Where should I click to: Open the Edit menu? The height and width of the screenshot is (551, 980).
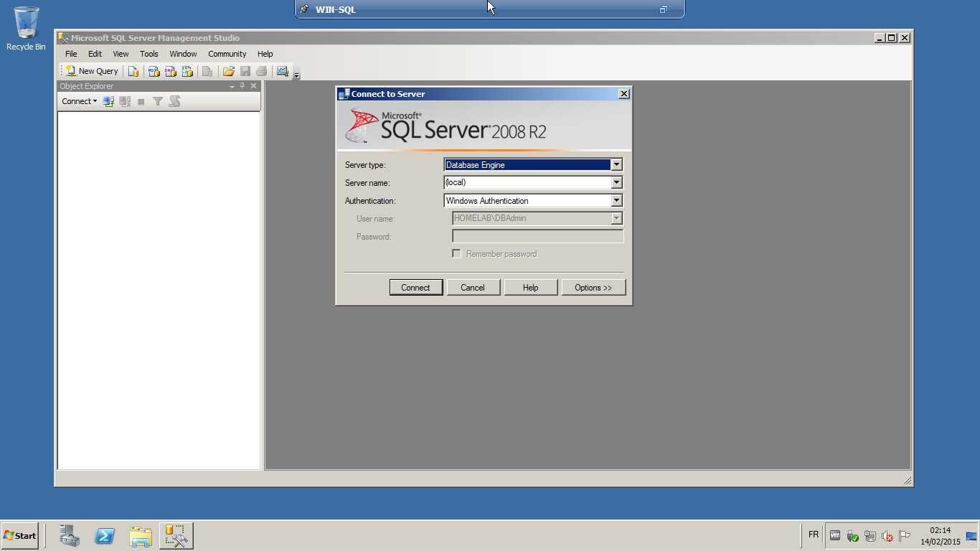tap(95, 54)
